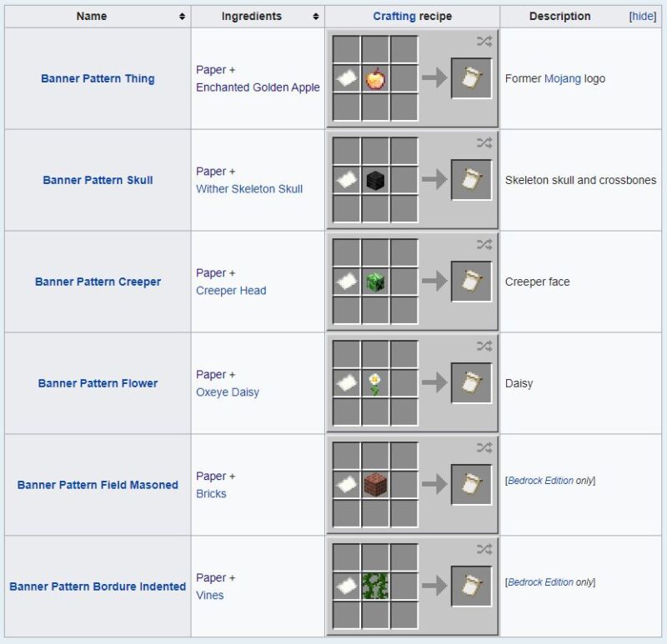Follow the Wither Skeleton Skull link
The height and width of the screenshot is (644, 667).
pos(249,189)
